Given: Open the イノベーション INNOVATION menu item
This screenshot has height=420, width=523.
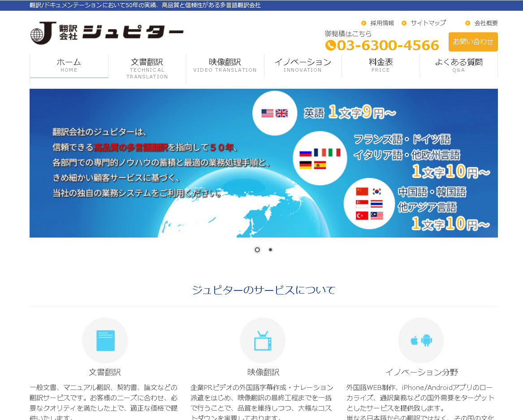Looking at the screenshot, I should point(303,65).
